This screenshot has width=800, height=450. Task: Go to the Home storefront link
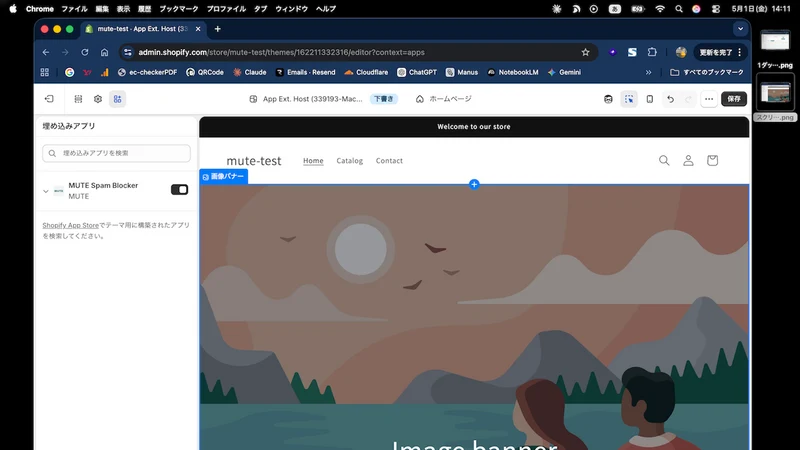pyautogui.click(x=313, y=161)
